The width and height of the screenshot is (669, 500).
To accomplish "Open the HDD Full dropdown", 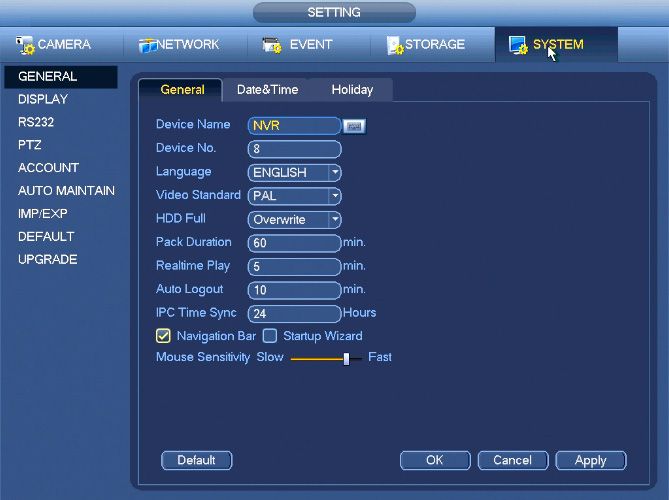I will pyautogui.click(x=295, y=219).
